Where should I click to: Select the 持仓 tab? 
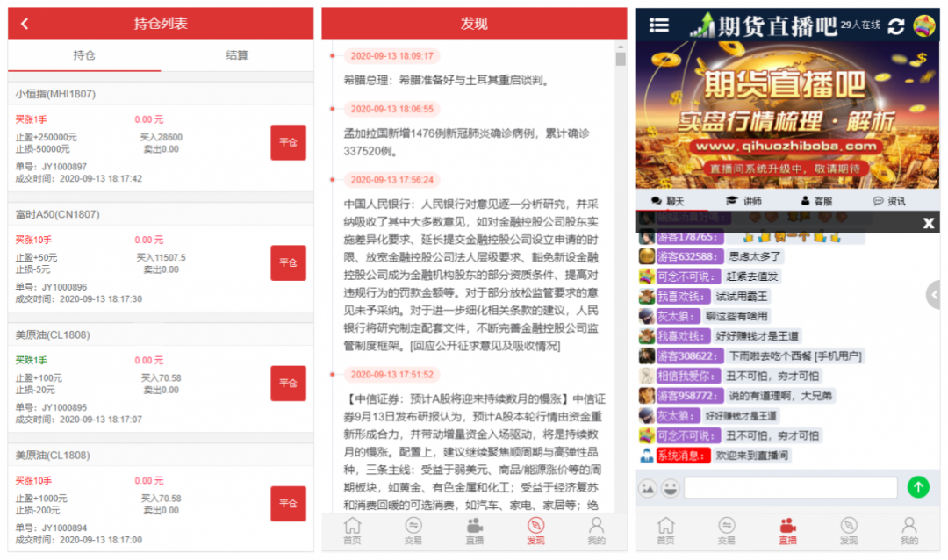coord(84,55)
